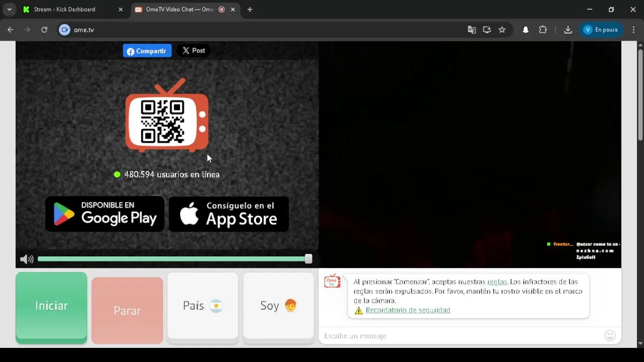The width and height of the screenshot is (644, 362).
Task: Open the emoji smiley picker
Action: tap(610, 336)
